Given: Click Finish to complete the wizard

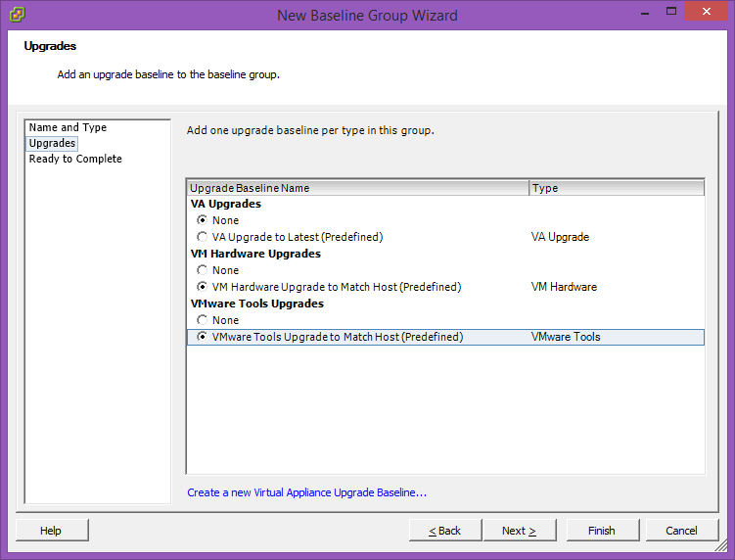Looking at the screenshot, I should click(602, 531).
